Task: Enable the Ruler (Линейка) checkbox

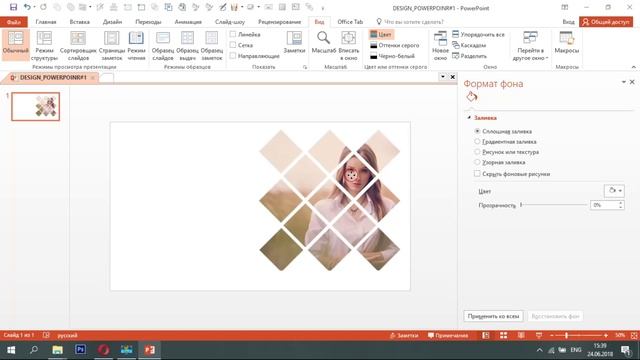Action: click(x=233, y=34)
